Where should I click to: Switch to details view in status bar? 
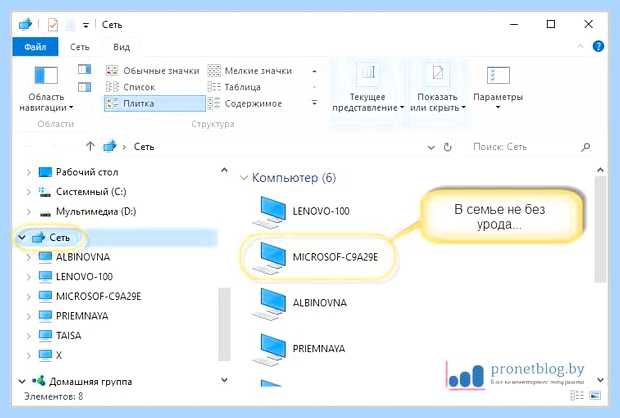[577, 395]
